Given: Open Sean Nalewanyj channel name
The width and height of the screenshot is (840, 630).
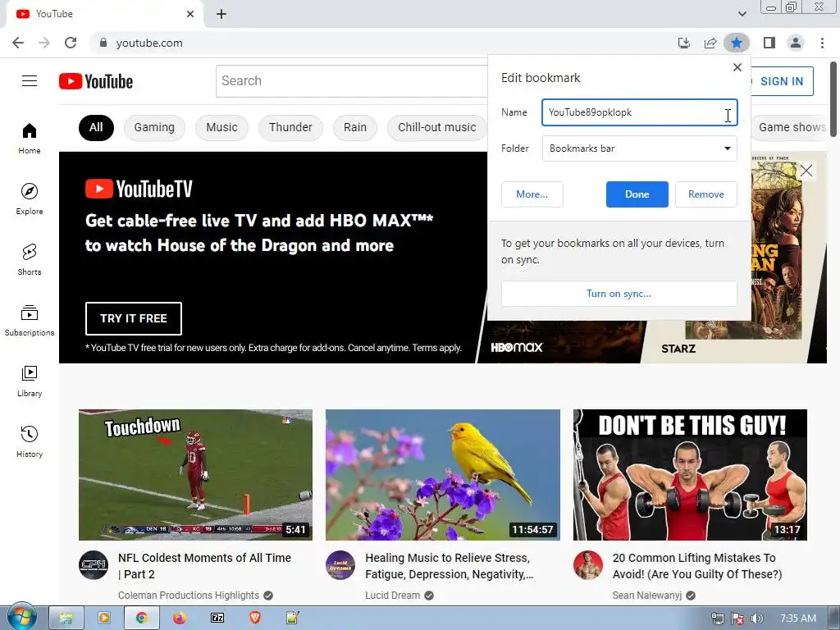Looking at the screenshot, I should pos(646,596).
